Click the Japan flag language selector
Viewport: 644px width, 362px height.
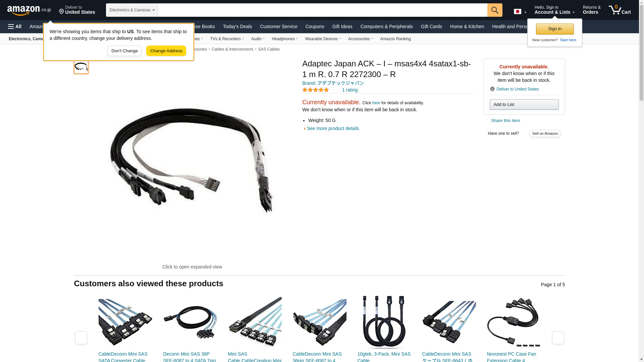[520, 11]
